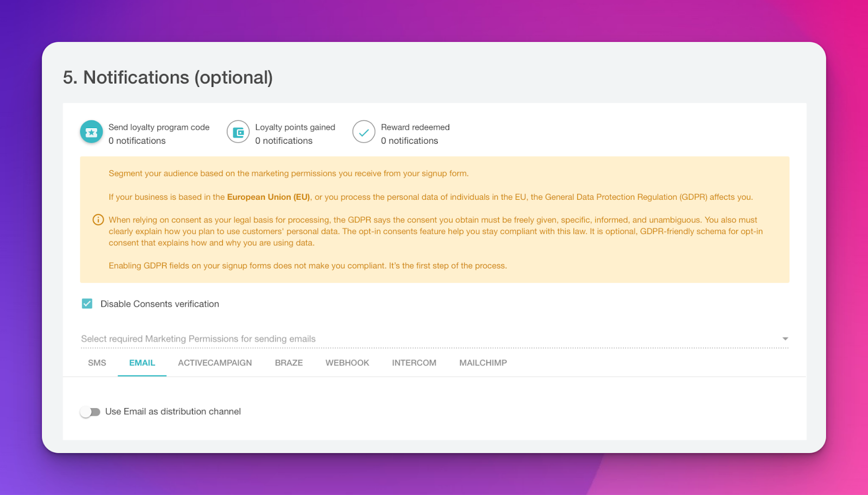The image size is (868, 495).
Task: Switch to the BRAZE tab
Action: (x=289, y=363)
